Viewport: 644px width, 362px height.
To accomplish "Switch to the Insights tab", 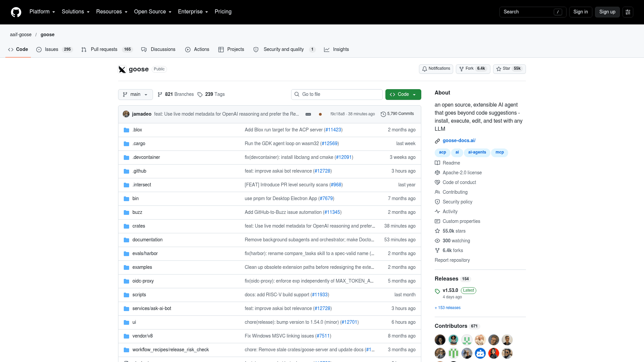I will (x=336, y=49).
